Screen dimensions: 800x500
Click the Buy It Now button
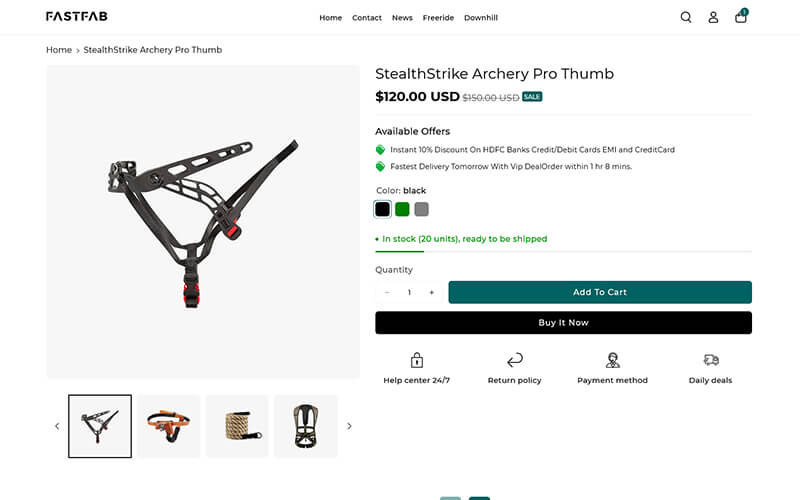coord(563,323)
